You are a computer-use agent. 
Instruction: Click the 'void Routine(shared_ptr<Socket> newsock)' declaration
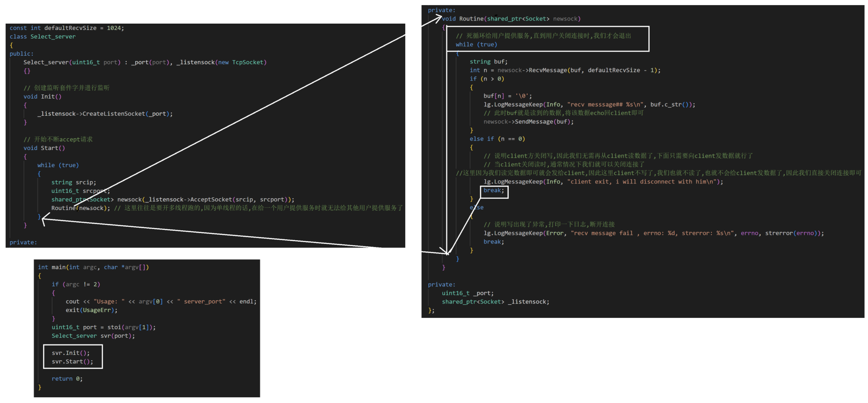[x=511, y=19]
